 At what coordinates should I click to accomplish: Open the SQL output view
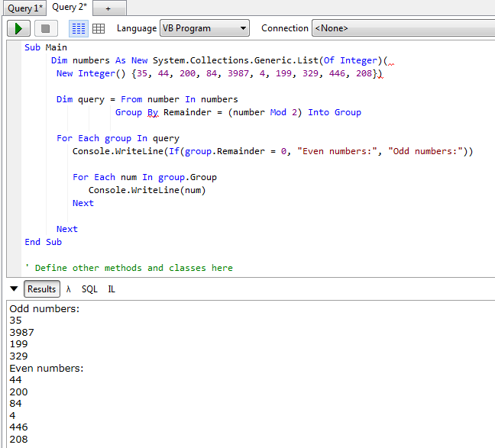[89, 289]
